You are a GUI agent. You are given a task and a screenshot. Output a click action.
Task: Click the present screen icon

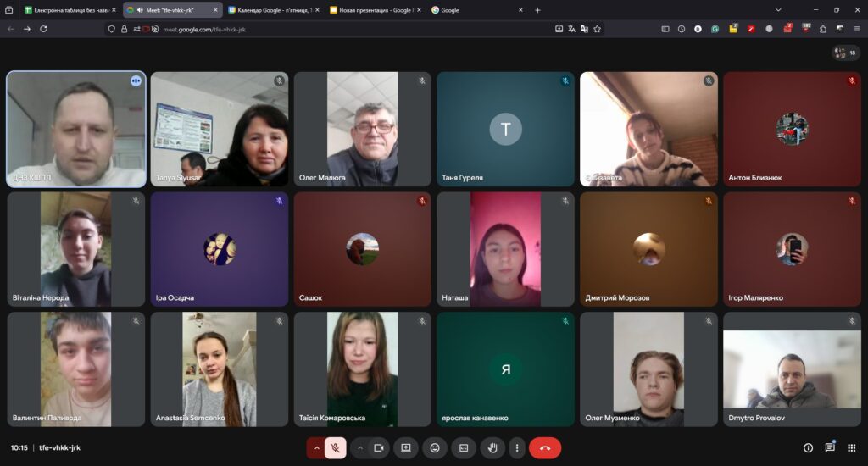click(x=406, y=447)
